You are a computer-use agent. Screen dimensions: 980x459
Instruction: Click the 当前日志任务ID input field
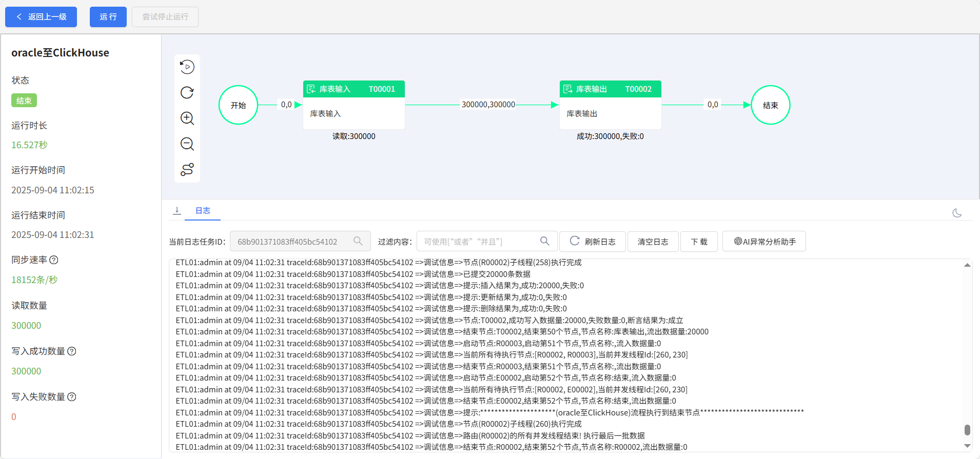[x=300, y=242]
